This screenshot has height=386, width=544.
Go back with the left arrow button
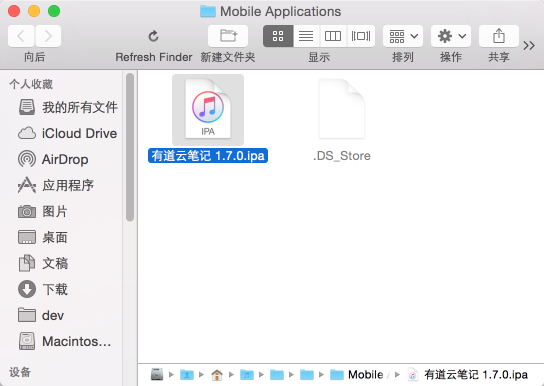(21, 36)
